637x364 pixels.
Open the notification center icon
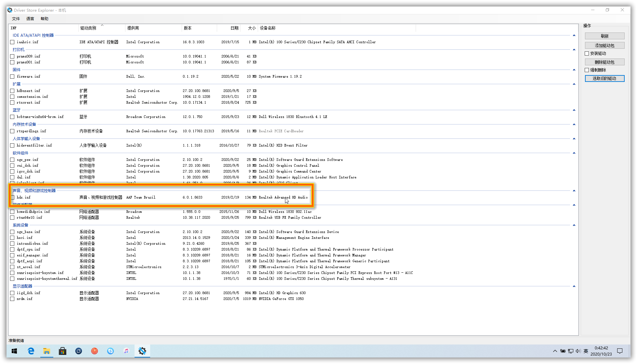pos(620,351)
